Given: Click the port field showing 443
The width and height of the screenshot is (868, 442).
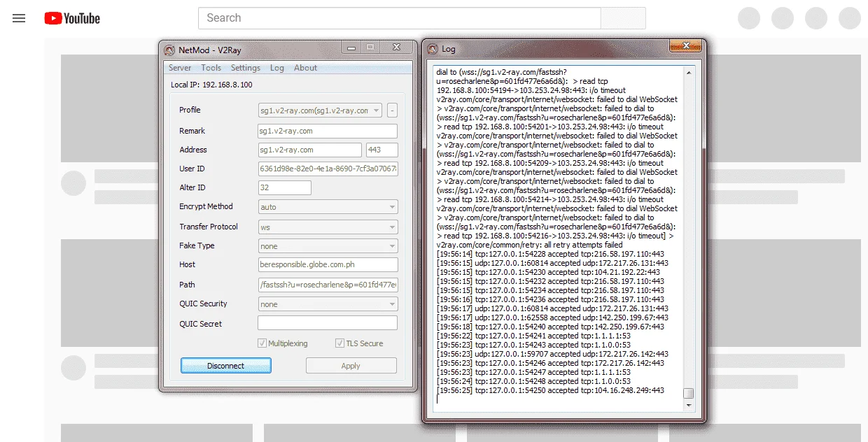Looking at the screenshot, I should 382,150.
